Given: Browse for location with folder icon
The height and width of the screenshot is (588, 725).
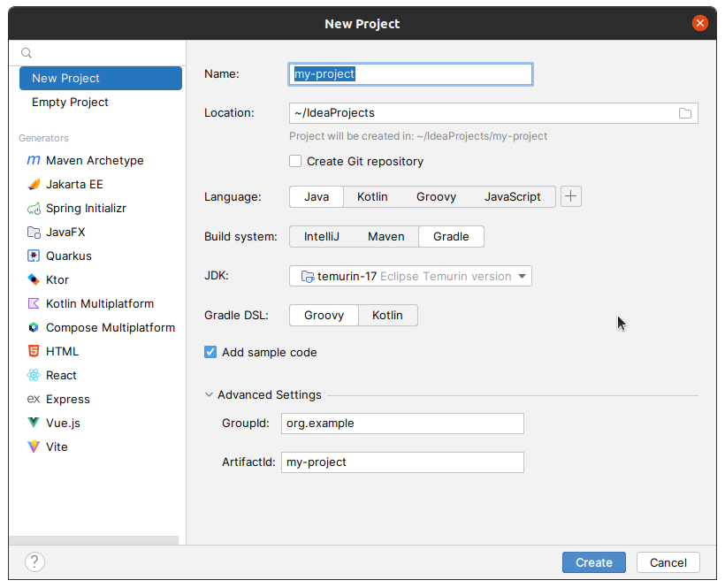Looking at the screenshot, I should coord(685,113).
